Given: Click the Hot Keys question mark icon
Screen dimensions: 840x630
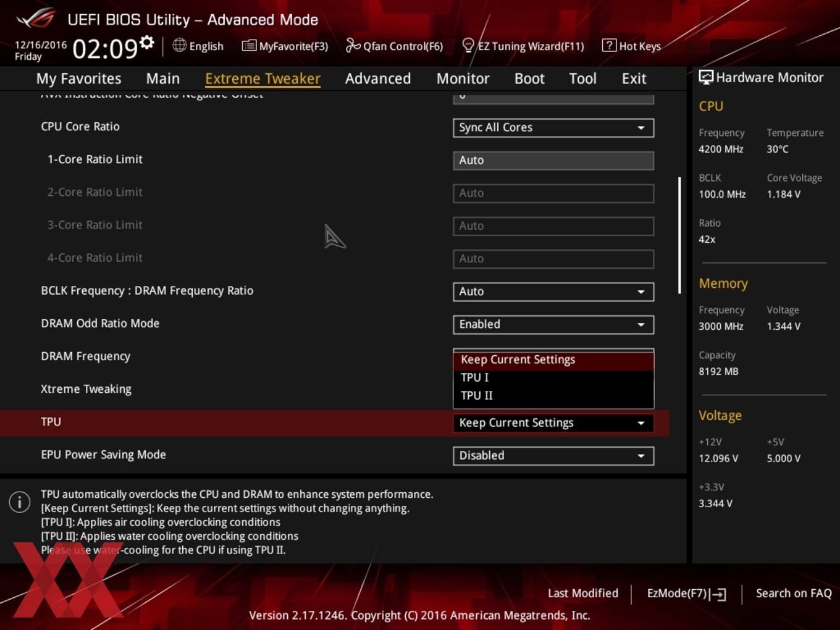Looking at the screenshot, I should pos(609,45).
